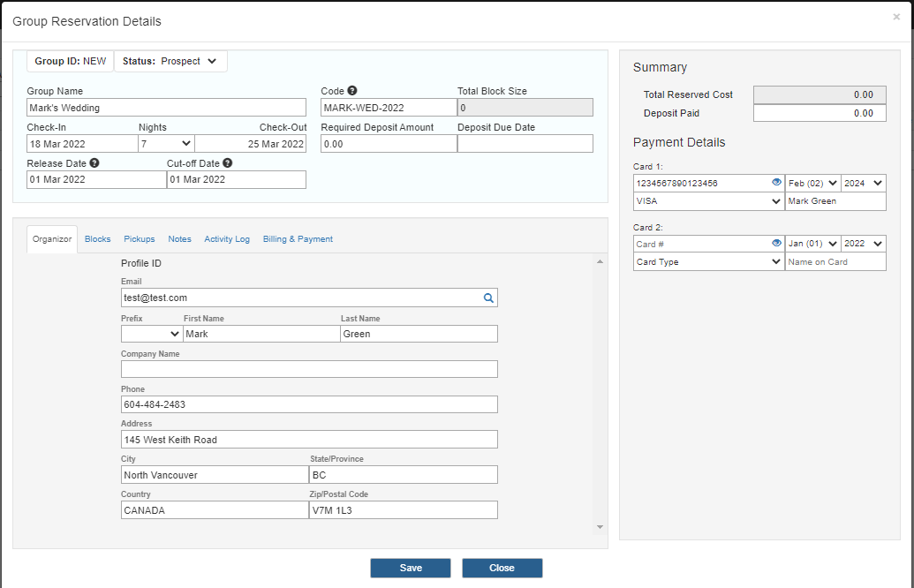Screen dimensions: 914x588
Task: Click the Save button
Action: [411, 569]
